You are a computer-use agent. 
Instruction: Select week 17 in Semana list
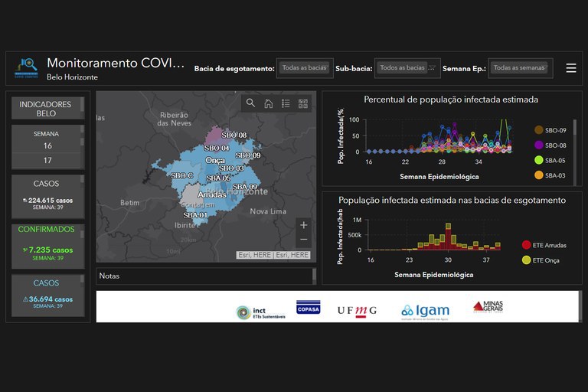(47, 160)
